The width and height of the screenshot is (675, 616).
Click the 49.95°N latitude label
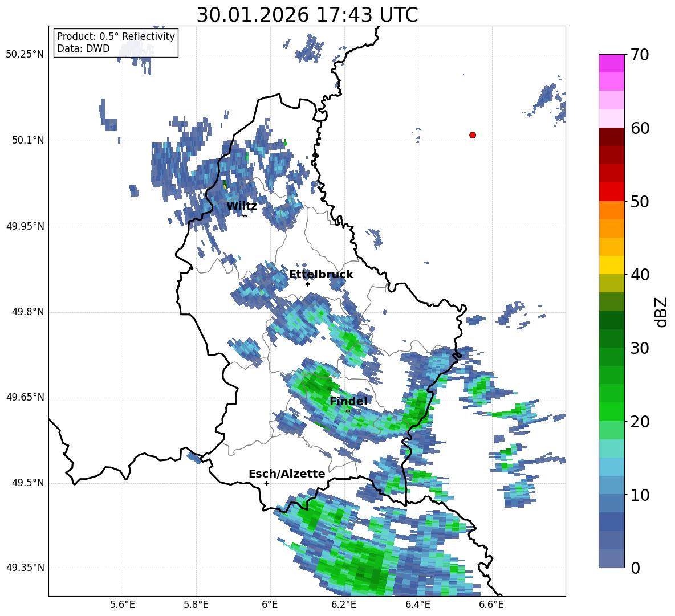pos(25,226)
